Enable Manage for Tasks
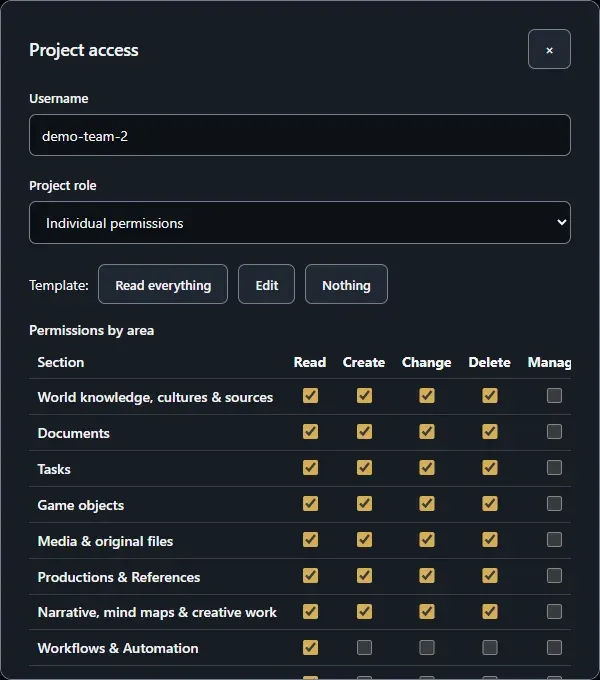The height and width of the screenshot is (680, 600). click(554, 468)
